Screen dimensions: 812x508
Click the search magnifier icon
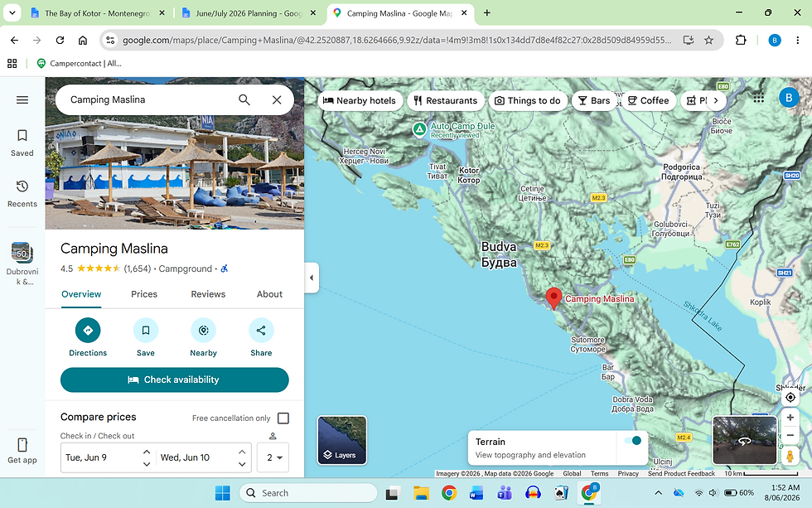244,100
